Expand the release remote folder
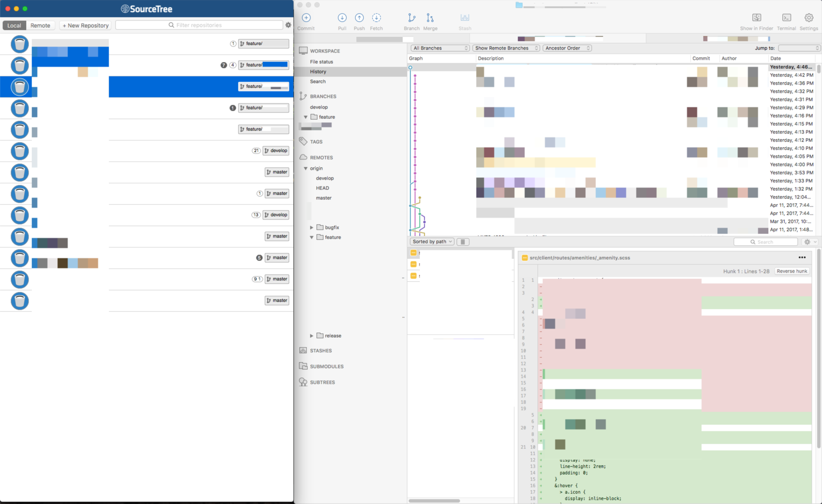Viewport: 822px width, 504px height. (311, 336)
